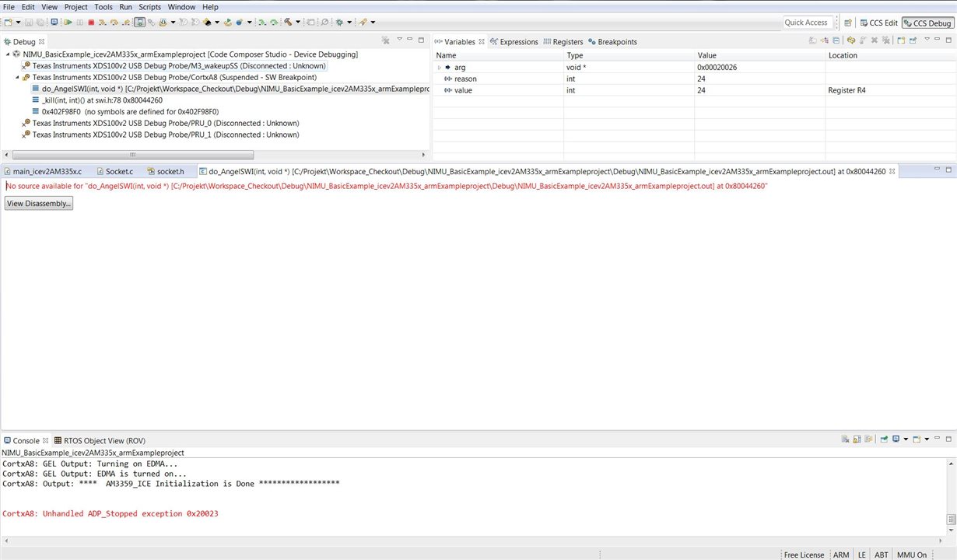Switch to CCS Edit perspective
Viewport: 957px width, 560px height.
[878, 23]
